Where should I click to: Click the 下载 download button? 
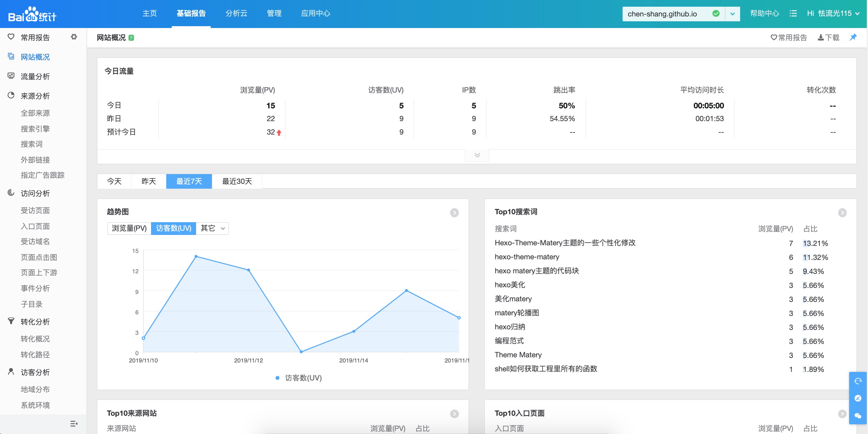(x=828, y=37)
